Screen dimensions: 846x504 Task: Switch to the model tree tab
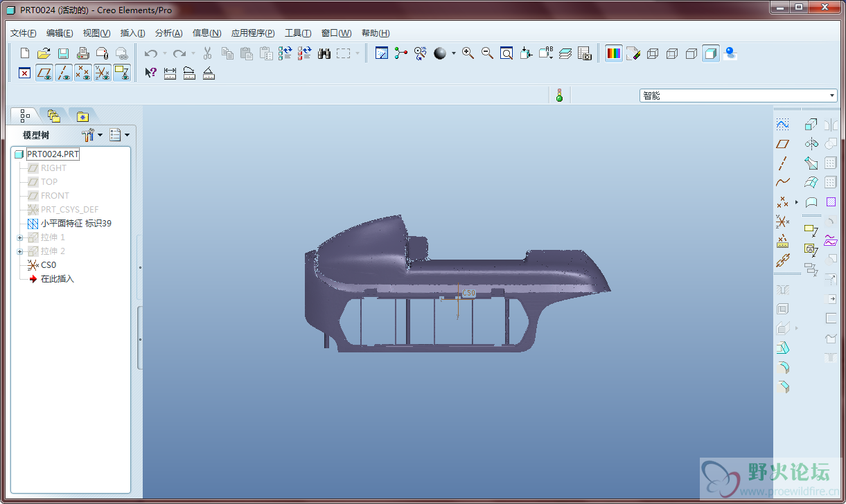(x=25, y=116)
